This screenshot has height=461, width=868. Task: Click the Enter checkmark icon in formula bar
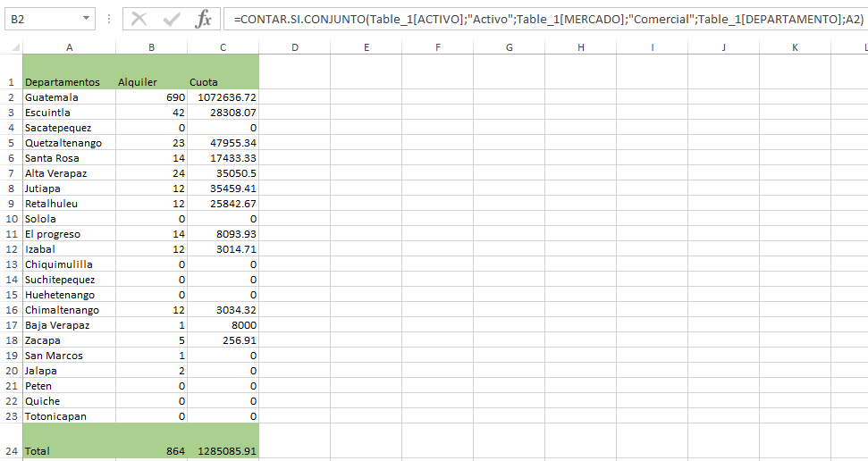pos(172,19)
